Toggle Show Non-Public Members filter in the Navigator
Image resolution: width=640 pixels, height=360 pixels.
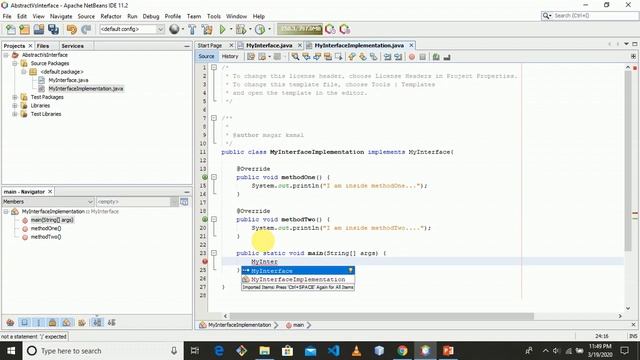[x=53, y=322]
